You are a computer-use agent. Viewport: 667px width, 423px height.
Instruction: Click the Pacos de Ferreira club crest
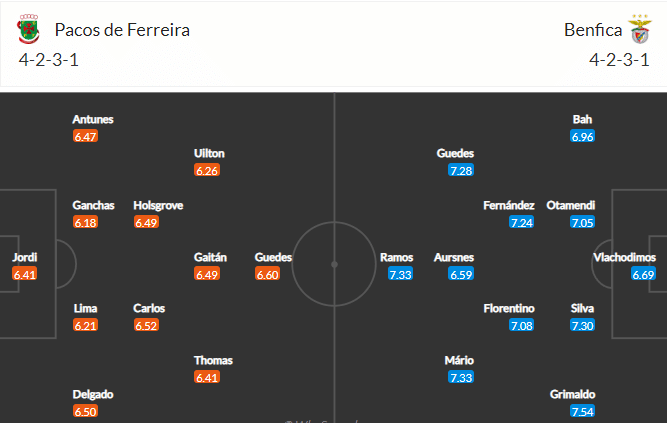pos(29,29)
